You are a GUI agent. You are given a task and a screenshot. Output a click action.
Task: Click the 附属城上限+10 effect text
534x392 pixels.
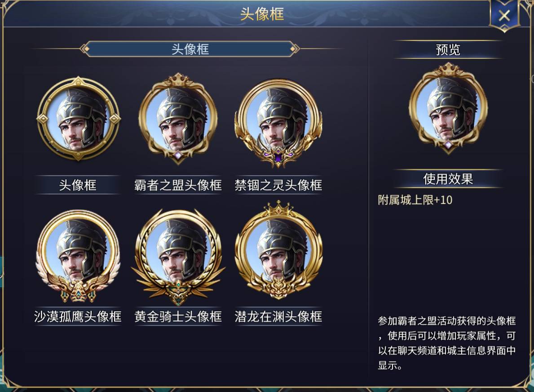coord(415,200)
